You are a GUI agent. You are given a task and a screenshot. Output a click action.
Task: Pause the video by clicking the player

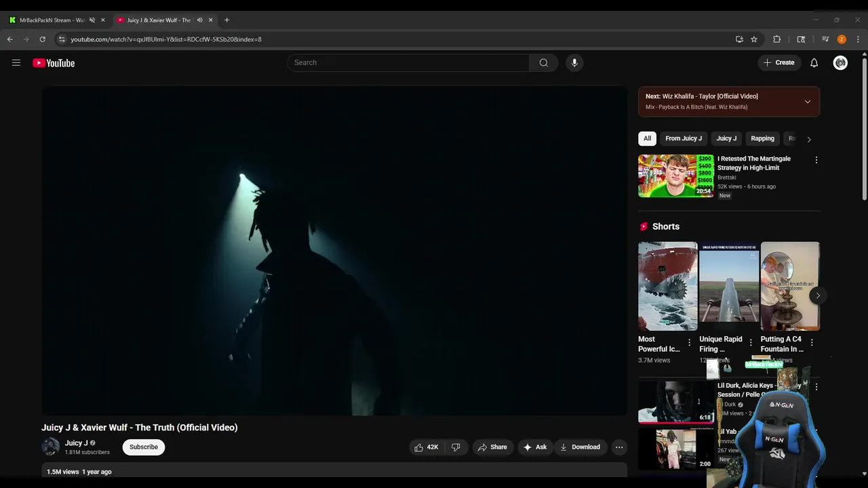pyautogui.click(x=334, y=251)
